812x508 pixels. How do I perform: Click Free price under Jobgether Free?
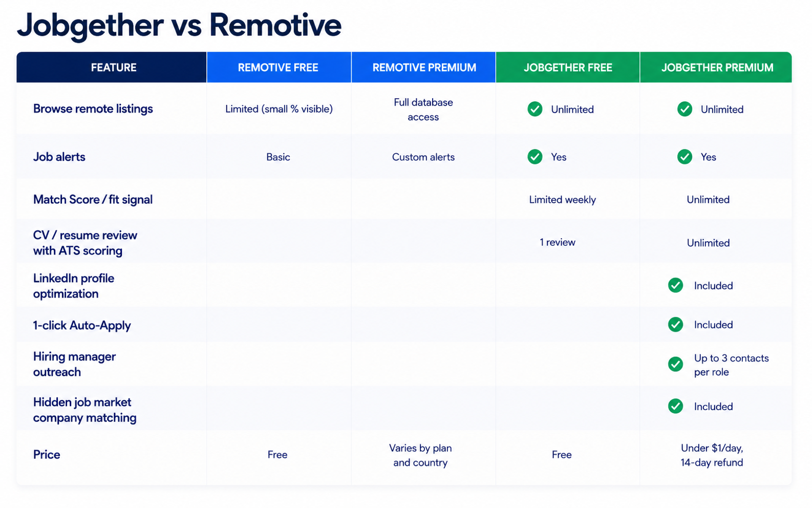pos(562,454)
